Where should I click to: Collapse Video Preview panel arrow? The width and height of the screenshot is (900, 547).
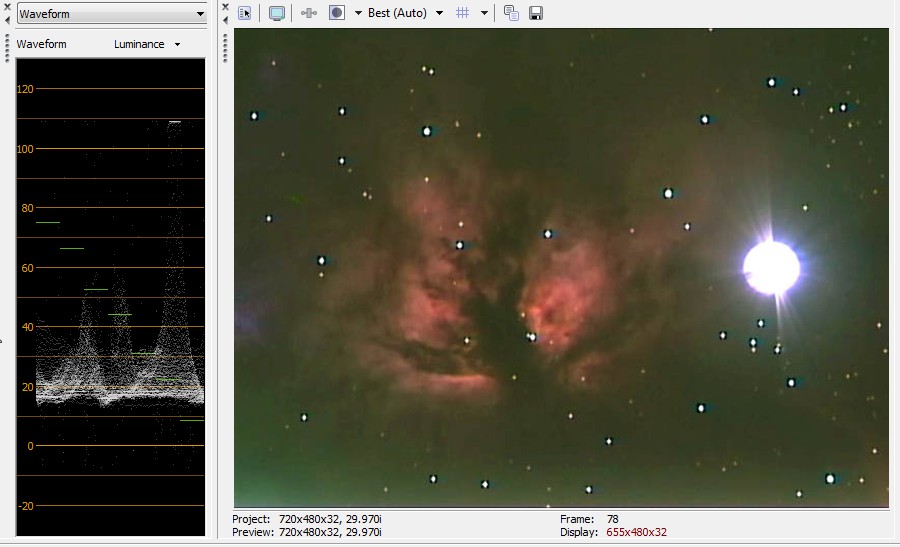click(x=225, y=20)
